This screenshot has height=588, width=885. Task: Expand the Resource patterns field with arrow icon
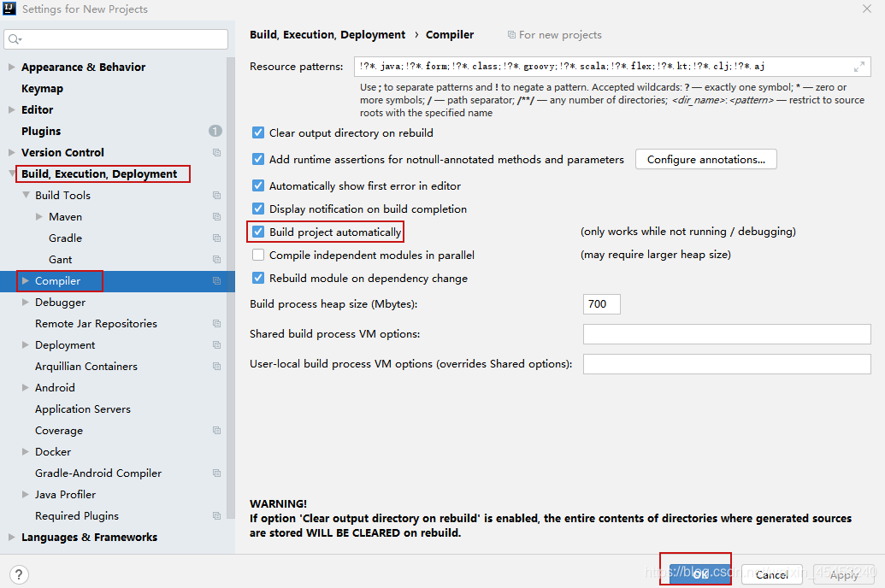pyautogui.click(x=859, y=67)
